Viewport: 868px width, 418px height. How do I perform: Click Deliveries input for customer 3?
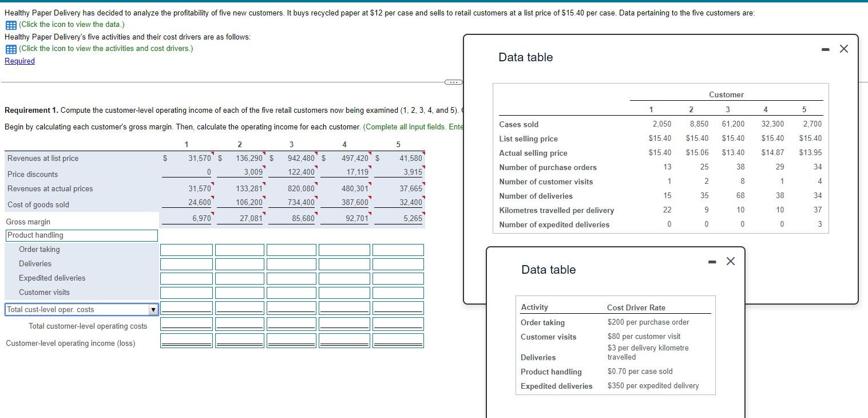click(291, 263)
